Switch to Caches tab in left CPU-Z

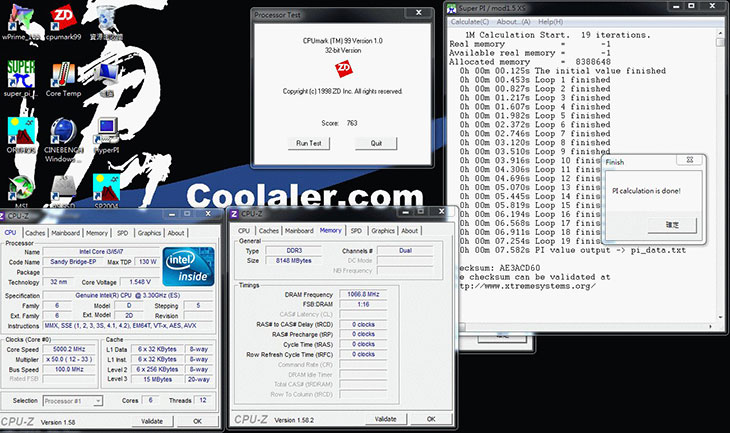35,233
